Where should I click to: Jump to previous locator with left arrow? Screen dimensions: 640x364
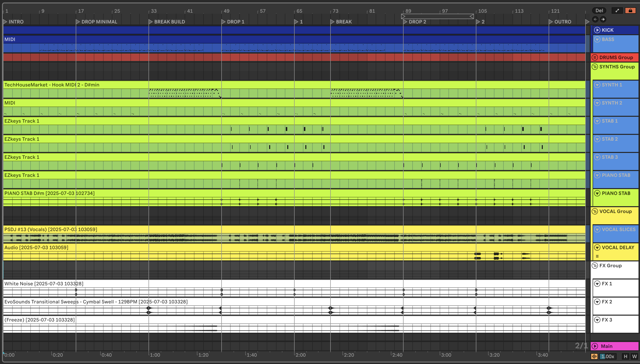pyautogui.click(x=595, y=19)
